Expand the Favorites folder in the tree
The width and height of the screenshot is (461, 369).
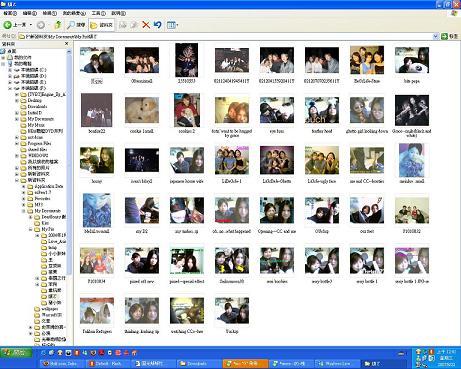click(24, 199)
